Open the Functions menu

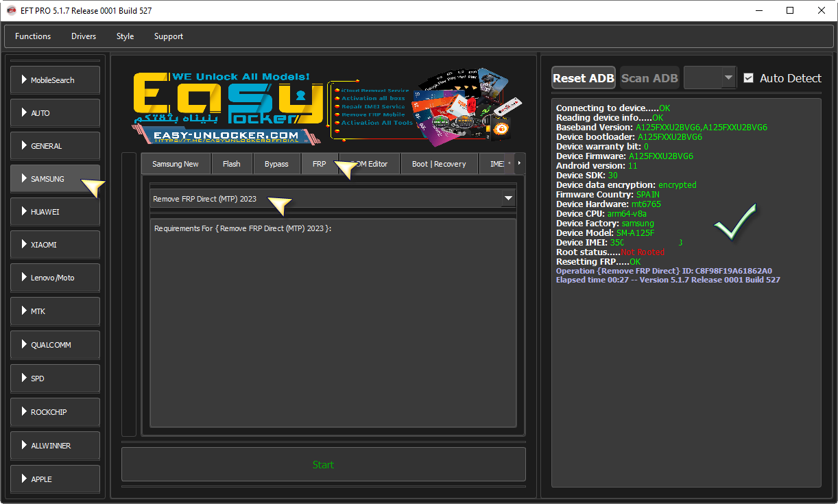point(33,36)
